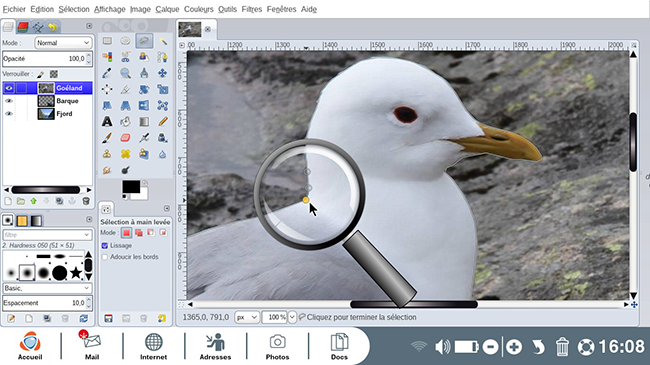This screenshot has width=650, height=365.
Task: Open the Sélection menu
Action: pos(74,9)
